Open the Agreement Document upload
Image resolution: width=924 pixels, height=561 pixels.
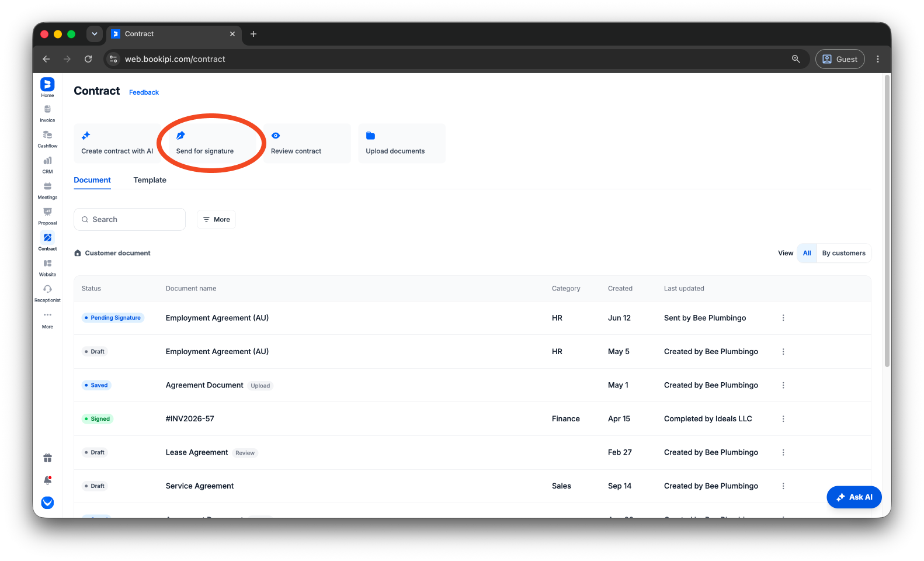pyautogui.click(x=204, y=385)
